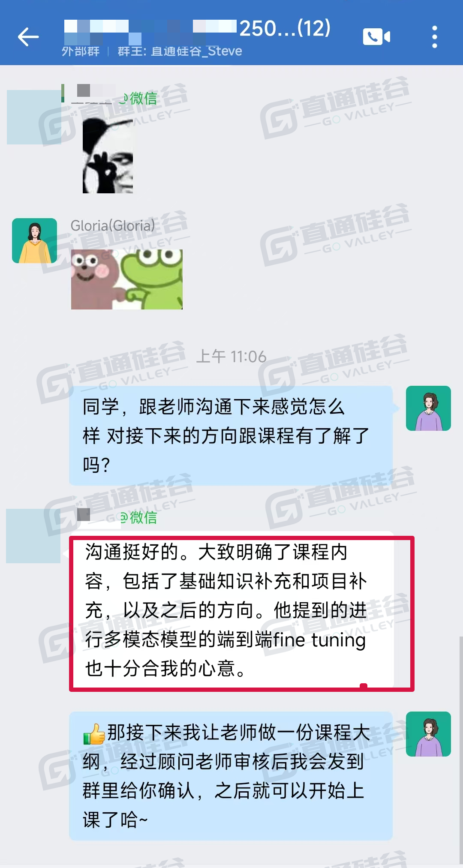View the panda OK gesture sticker
Image resolution: width=463 pixels, height=868 pixels.
pos(108,156)
